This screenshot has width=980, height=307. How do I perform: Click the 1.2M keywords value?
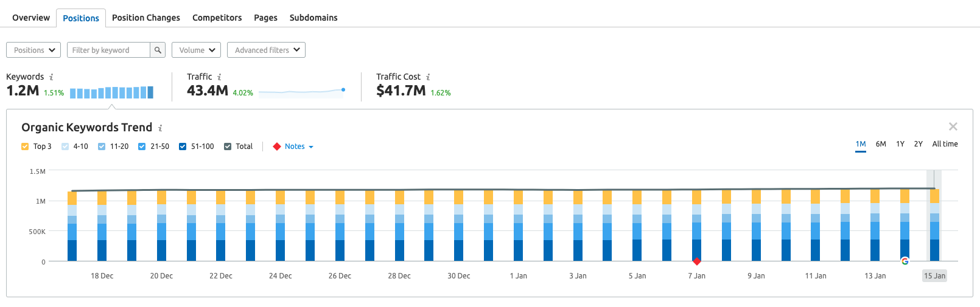pyautogui.click(x=23, y=91)
